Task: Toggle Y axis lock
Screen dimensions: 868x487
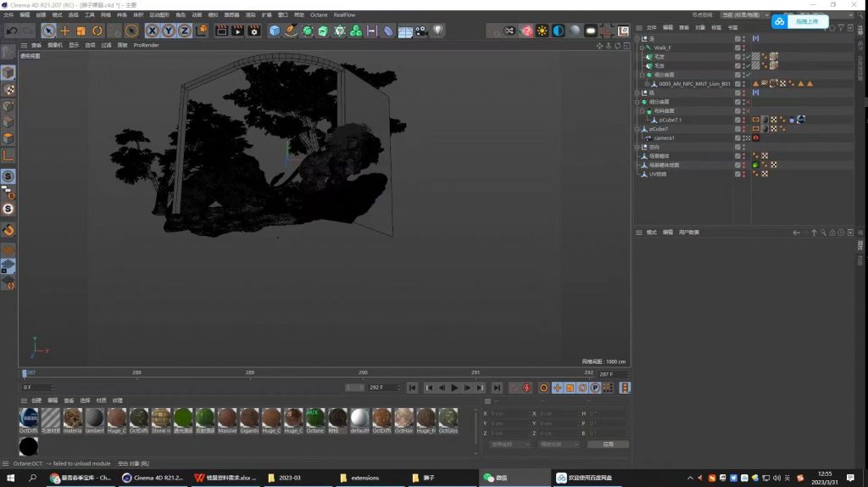Action: [169, 31]
